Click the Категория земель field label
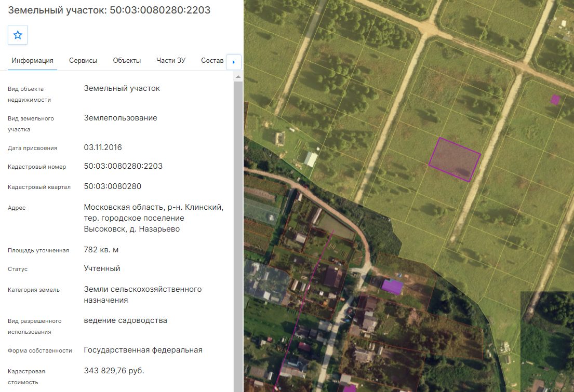This screenshot has height=392, width=574. (34, 290)
